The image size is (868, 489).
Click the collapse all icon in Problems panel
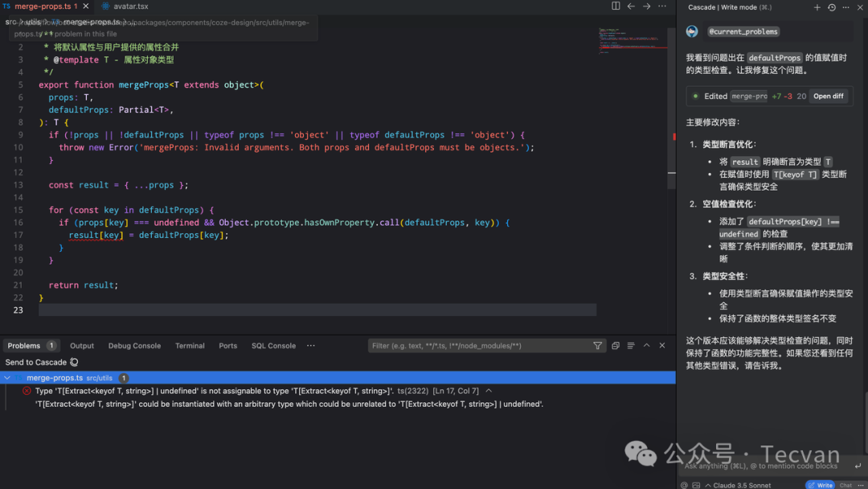[616, 346]
